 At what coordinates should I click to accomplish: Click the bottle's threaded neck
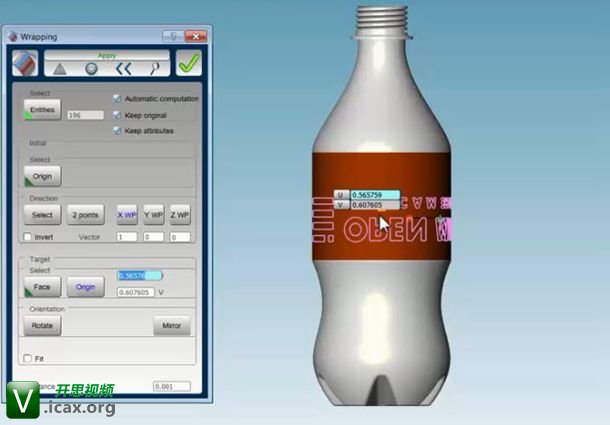pyautogui.click(x=383, y=20)
